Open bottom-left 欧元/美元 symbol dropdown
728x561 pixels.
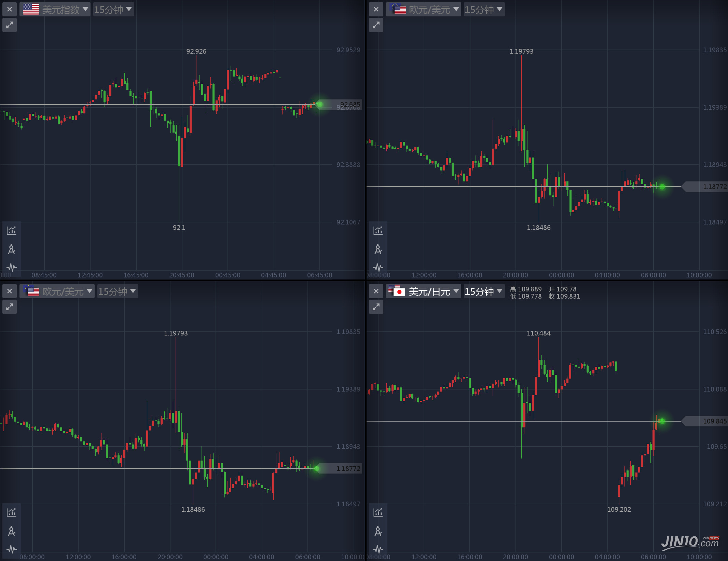pyautogui.click(x=57, y=291)
